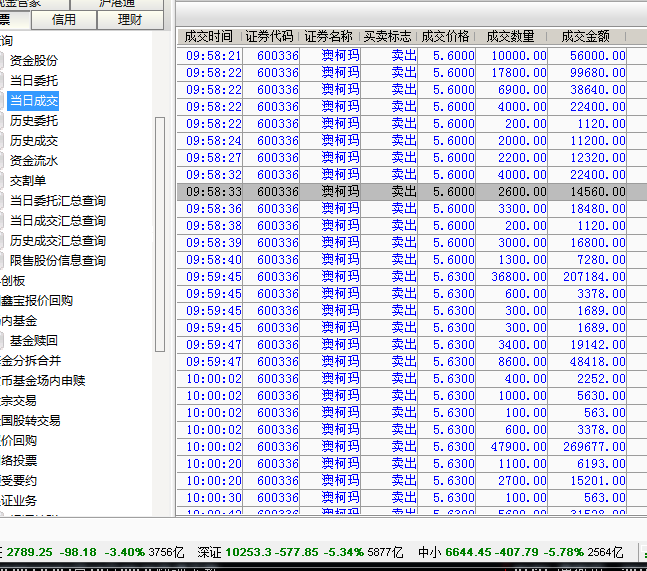Screen dimensions: 647x571
Task: Sort by the 成交时间 column header
Action: (x=208, y=36)
